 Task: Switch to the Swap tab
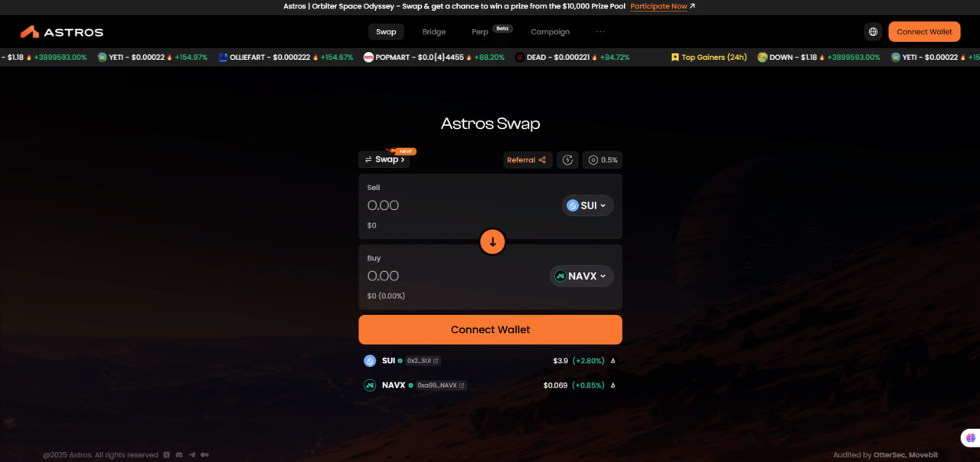(386, 32)
